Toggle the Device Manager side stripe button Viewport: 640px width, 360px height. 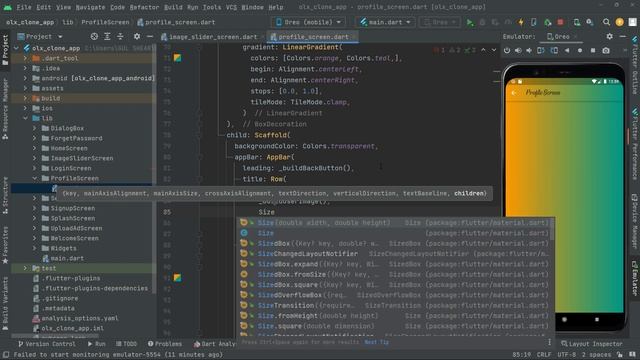pos(635,220)
